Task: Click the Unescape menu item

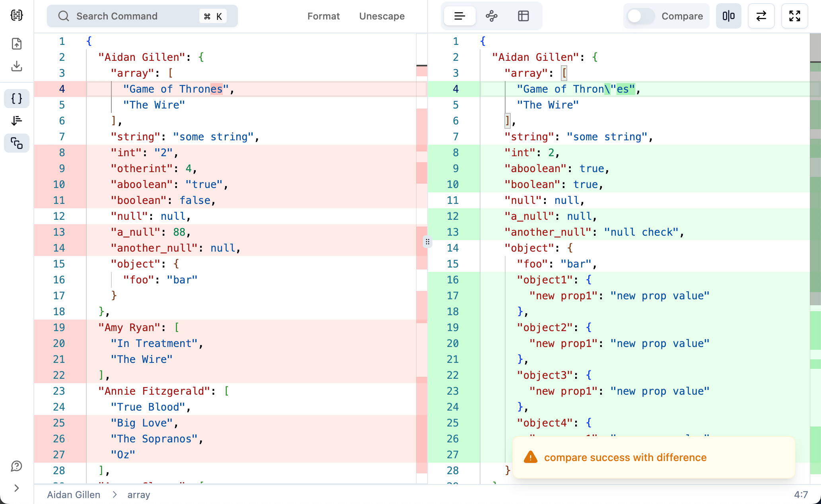Action: click(382, 16)
